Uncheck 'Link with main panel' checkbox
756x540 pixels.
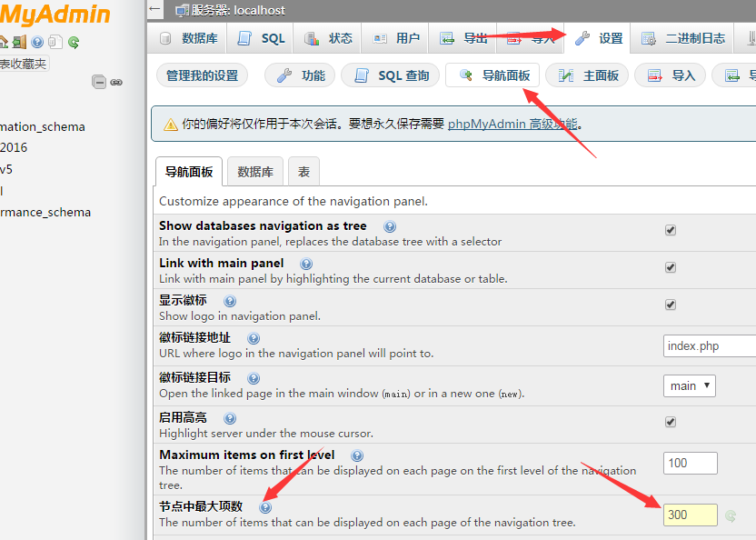click(x=671, y=267)
